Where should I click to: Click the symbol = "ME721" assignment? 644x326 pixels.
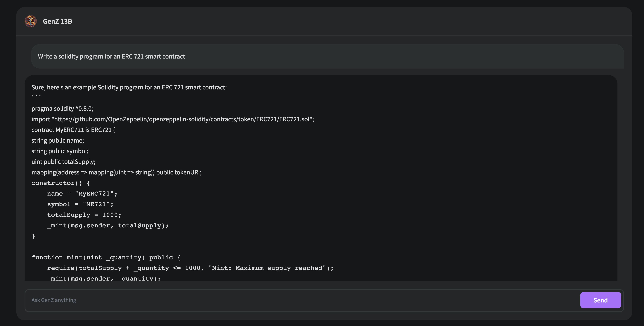point(80,204)
